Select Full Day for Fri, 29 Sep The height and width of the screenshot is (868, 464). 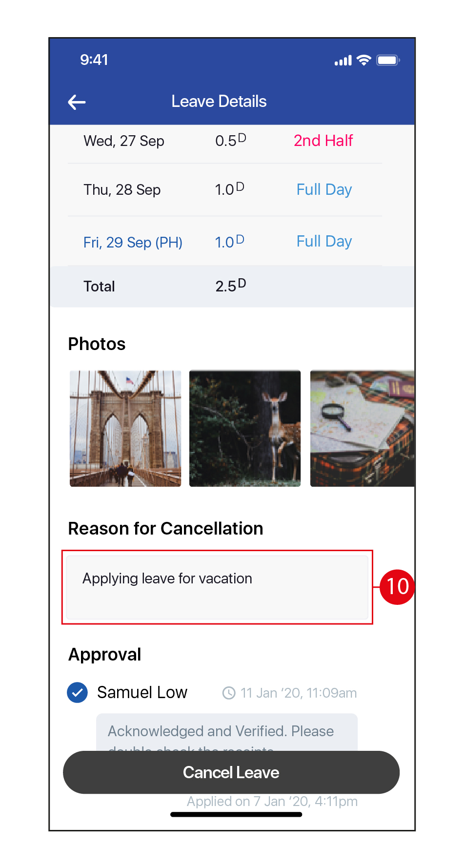pyautogui.click(x=324, y=241)
